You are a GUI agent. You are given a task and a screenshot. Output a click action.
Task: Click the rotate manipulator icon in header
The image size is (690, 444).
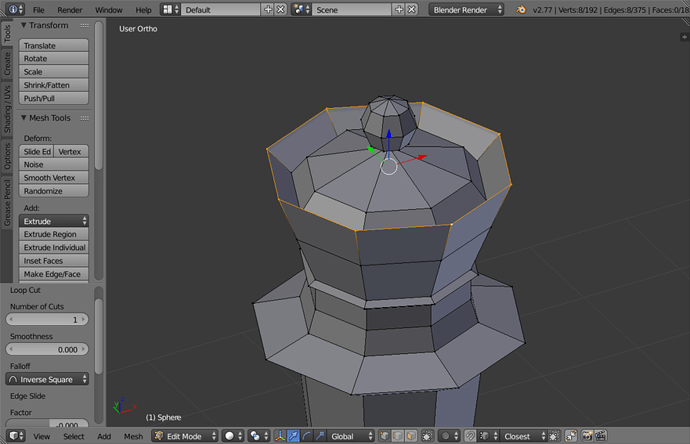(306, 437)
